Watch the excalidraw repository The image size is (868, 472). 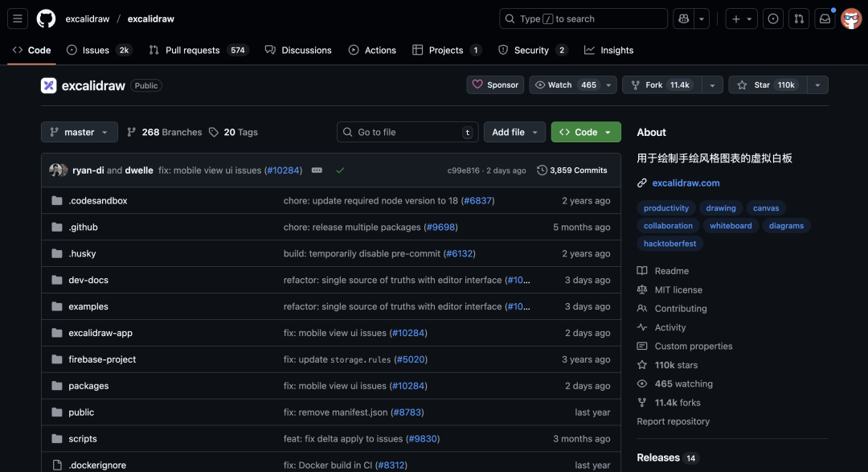pos(565,84)
